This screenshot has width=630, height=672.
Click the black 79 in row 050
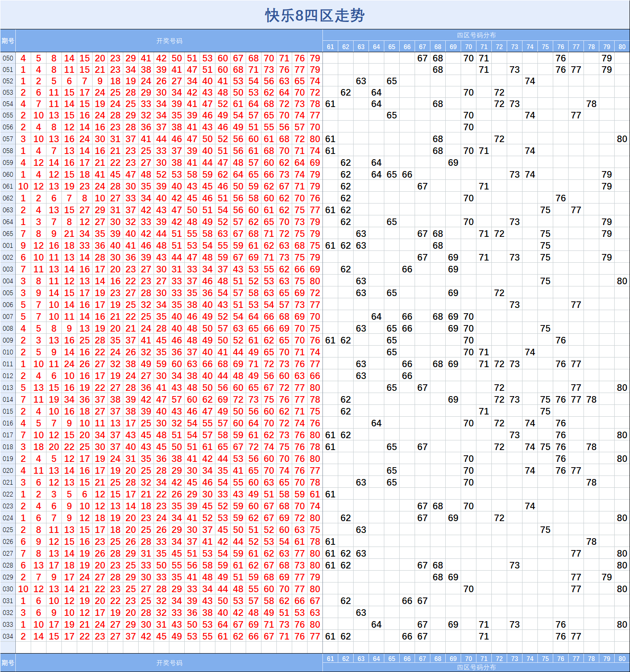pyautogui.click(x=607, y=58)
